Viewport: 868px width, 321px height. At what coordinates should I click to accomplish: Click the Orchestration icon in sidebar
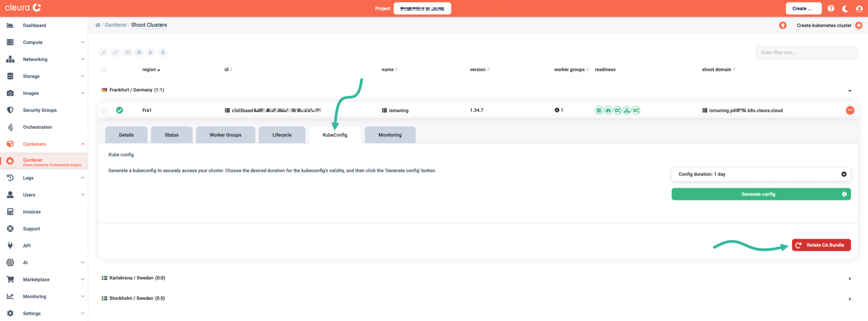[x=10, y=127]
